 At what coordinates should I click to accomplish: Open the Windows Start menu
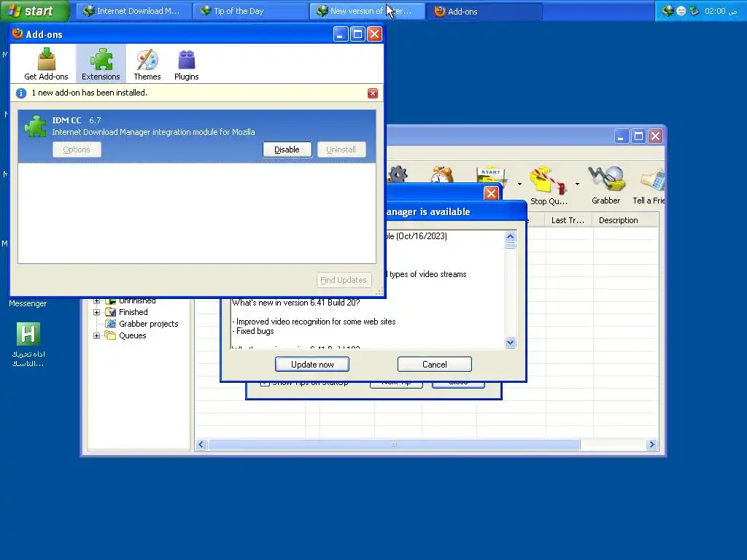(x=34, y=11)
